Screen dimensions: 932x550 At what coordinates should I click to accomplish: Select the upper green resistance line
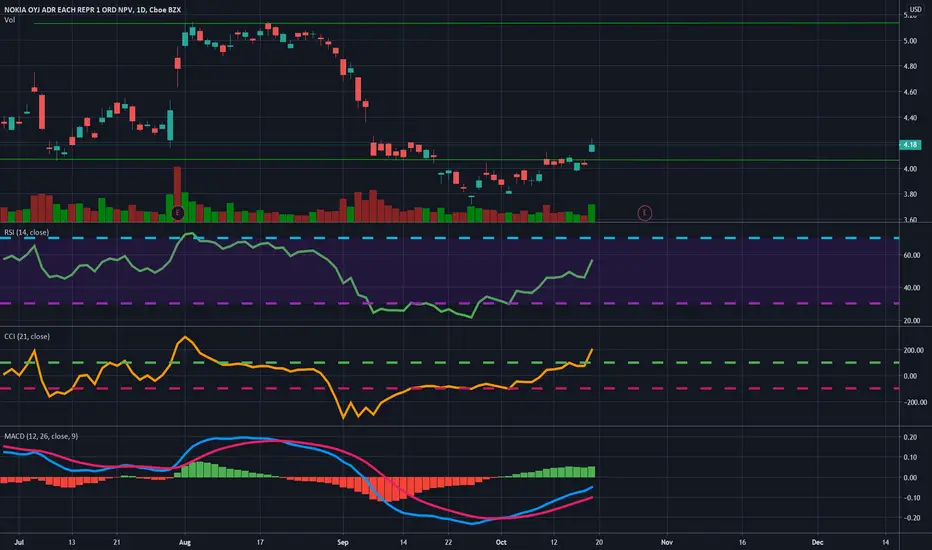tap(467, 23)
